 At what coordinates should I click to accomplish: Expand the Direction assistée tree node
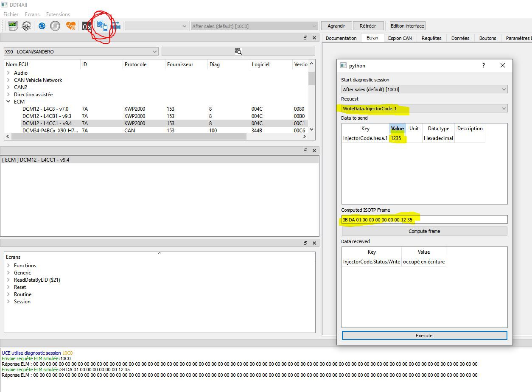[8, 95]
